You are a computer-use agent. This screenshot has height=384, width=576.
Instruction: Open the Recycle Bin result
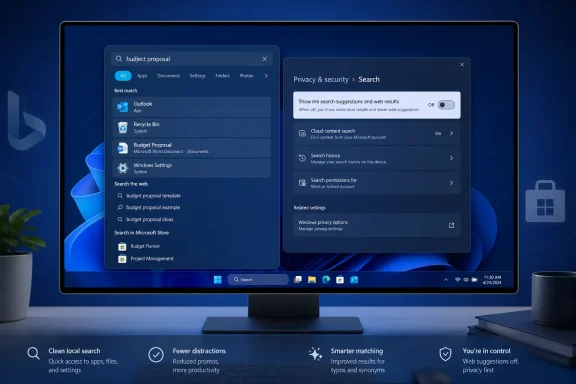coord(191,128)
